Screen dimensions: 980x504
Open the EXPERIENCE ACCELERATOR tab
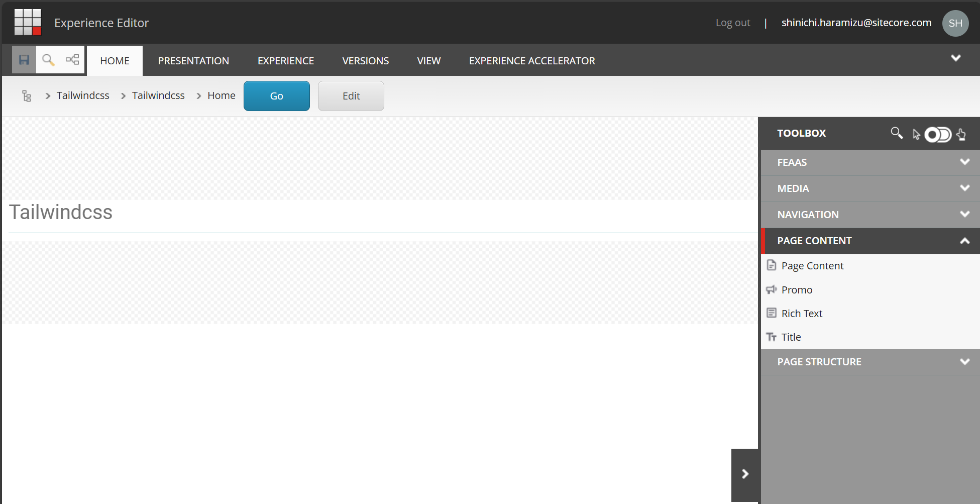coord(532,61)
